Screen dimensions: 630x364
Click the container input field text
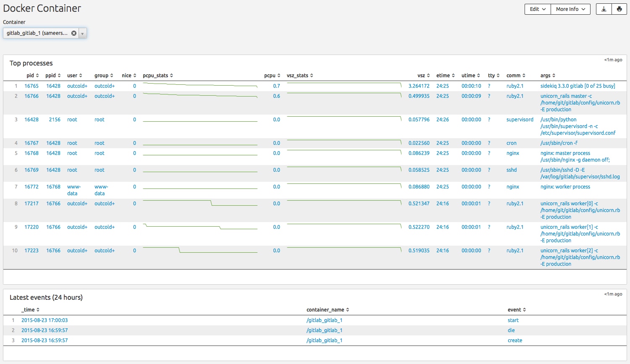[37, 33]
